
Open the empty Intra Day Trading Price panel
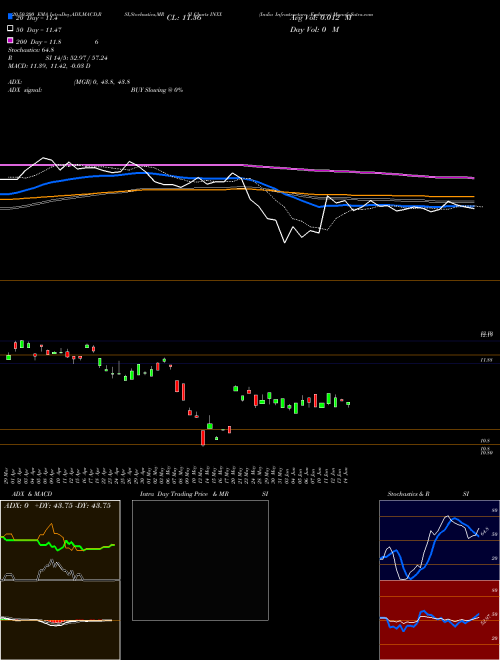tap(200, 560)
